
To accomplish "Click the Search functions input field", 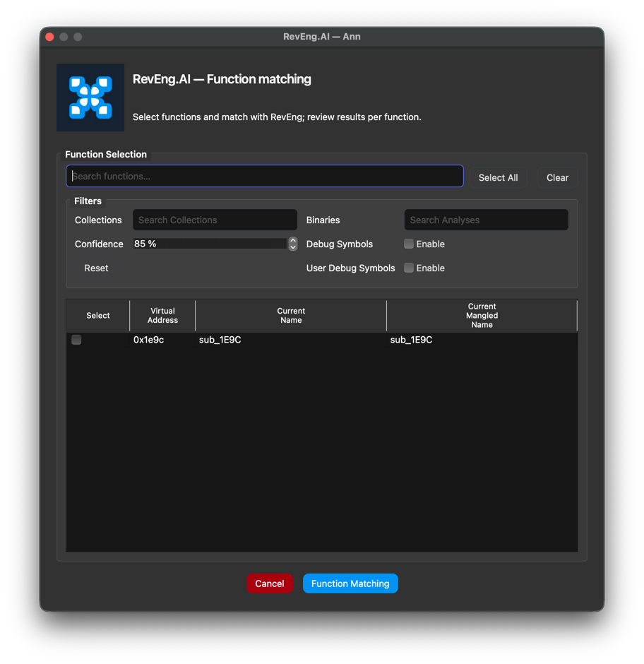I will 265,176.
